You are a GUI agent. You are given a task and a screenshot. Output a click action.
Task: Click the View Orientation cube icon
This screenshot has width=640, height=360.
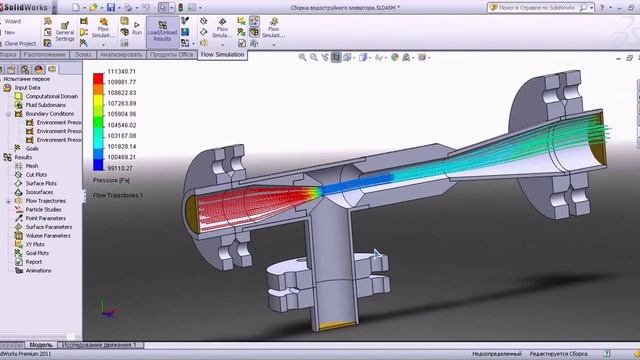pos(347,58)
